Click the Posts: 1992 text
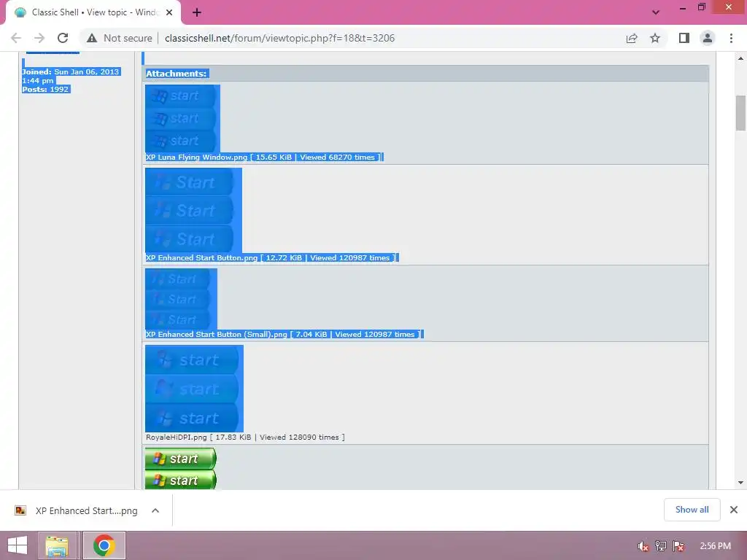 45,89
